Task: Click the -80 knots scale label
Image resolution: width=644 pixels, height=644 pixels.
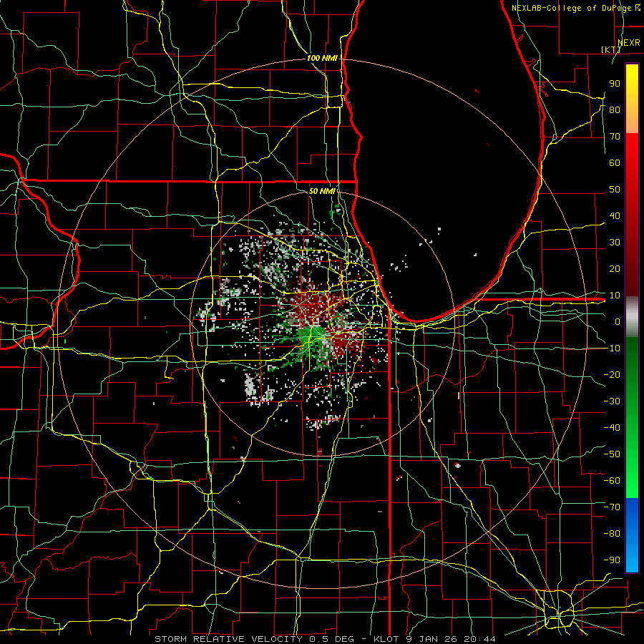Action: pyautogui.click(x=612, y=534)
